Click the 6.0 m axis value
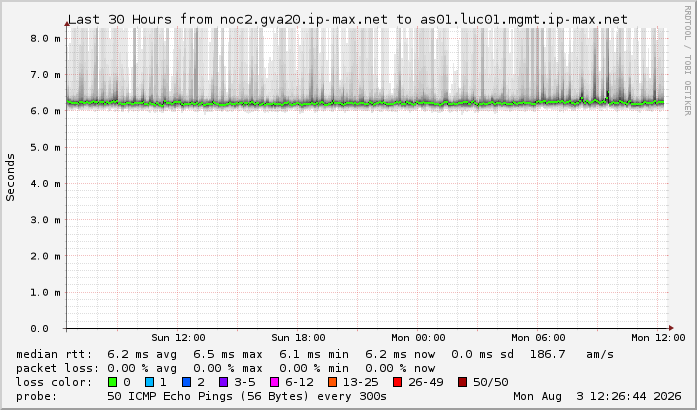This screenshot has width=697, height=410. (45, 111)
